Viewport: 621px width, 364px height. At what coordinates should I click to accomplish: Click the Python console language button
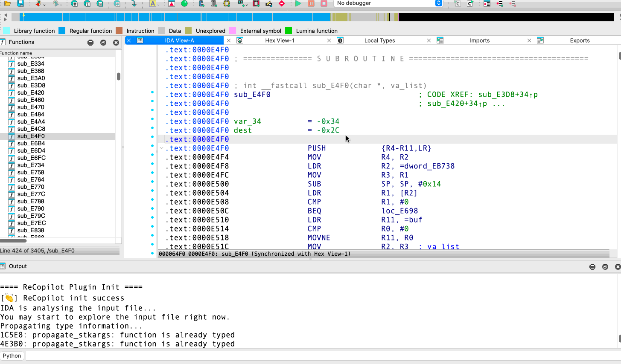pyautogui.click(x=12, y=356)
